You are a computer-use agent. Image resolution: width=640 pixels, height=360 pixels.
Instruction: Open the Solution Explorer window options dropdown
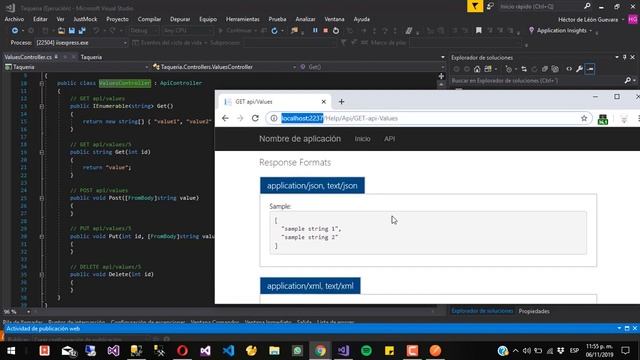tap(617, 58)
